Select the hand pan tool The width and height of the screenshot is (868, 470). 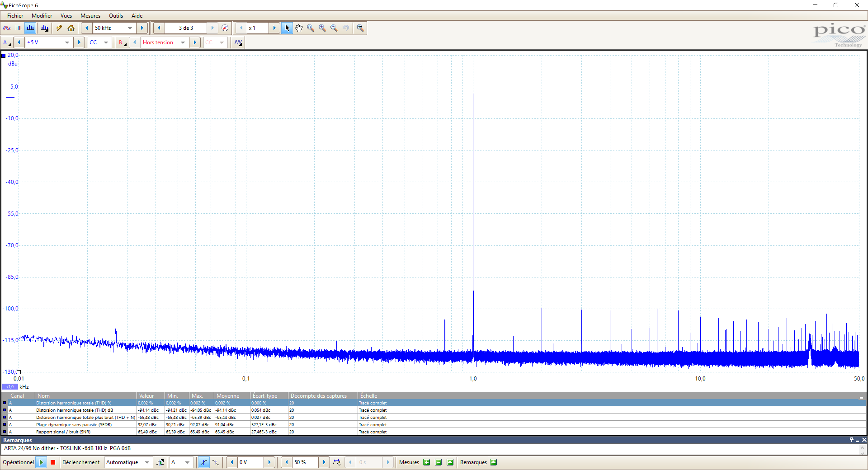[x=299, y=28]
